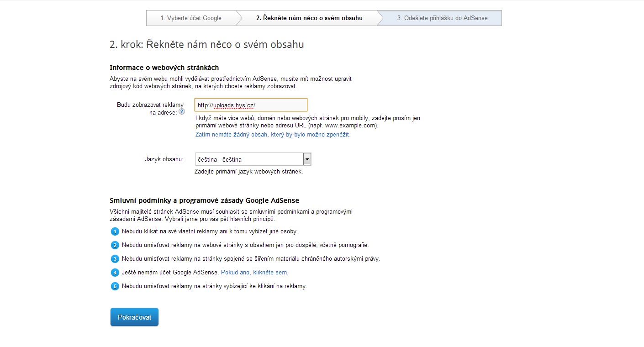
Task: Click text Nebudu klikat na své vlastní reklamy
Action: pos(210,231)
